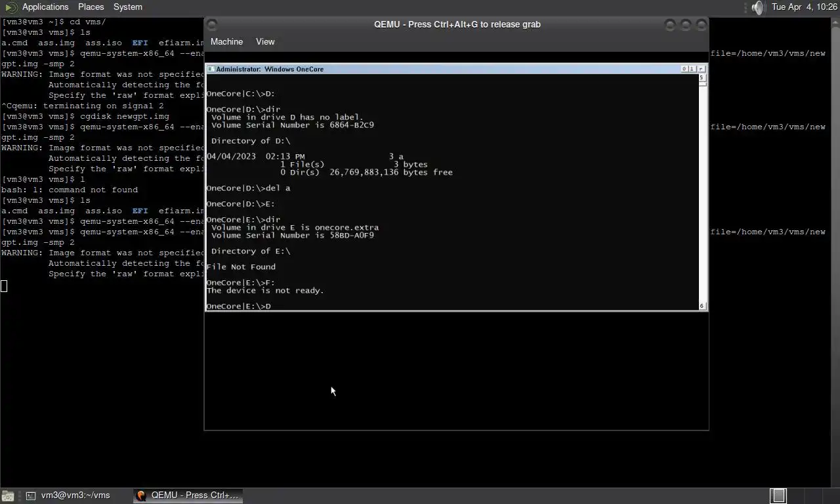Click the clock showing Tue Apr 4, 10:26

tap(805, 7)
